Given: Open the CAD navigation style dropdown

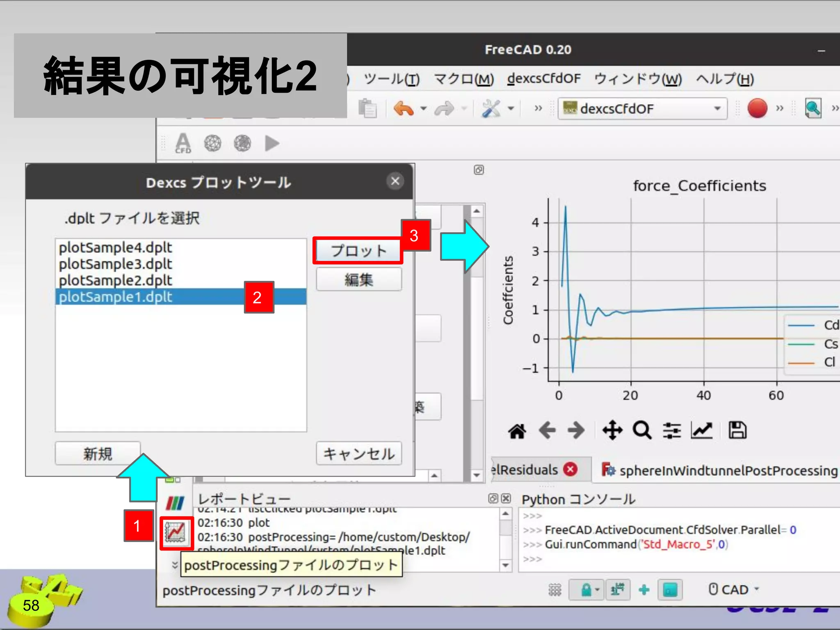Looking at the screenshot, I should (x=734, y=590).
